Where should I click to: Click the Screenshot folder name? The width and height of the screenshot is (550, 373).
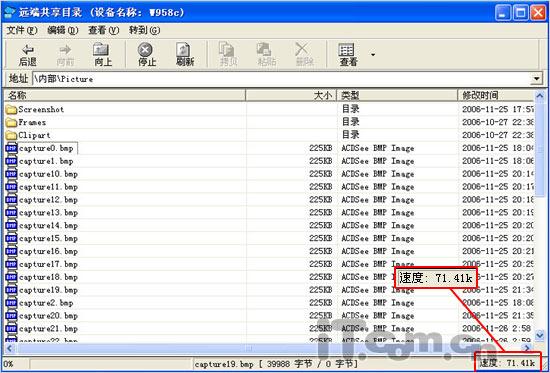tap(41, 109)
